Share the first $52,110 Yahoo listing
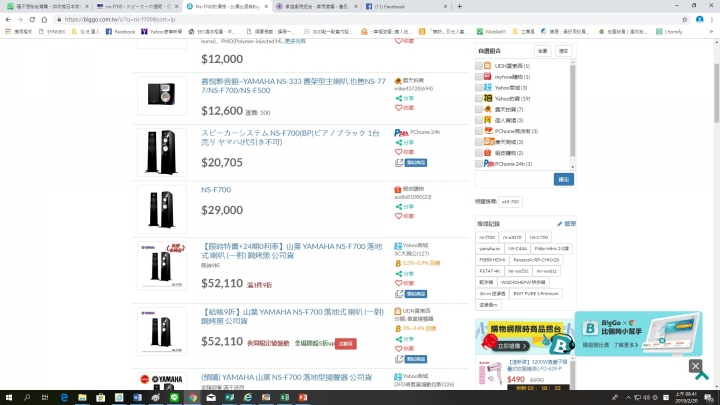 coord(405,274)
